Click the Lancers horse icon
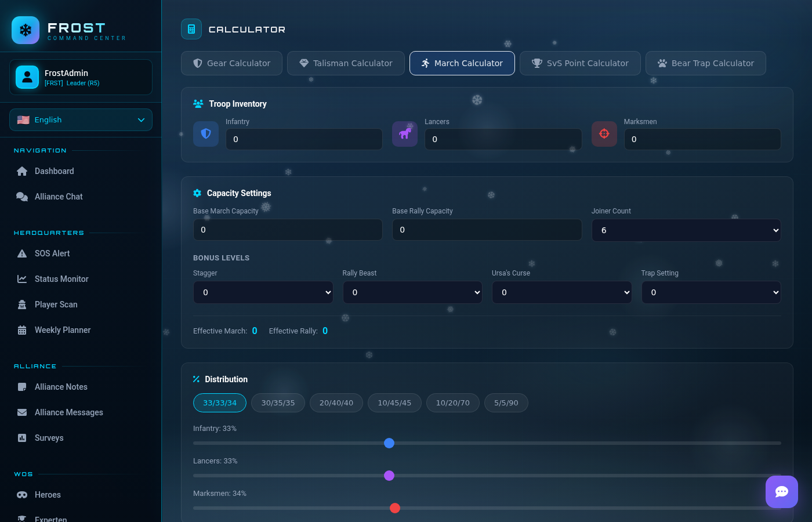 point(405,134)
